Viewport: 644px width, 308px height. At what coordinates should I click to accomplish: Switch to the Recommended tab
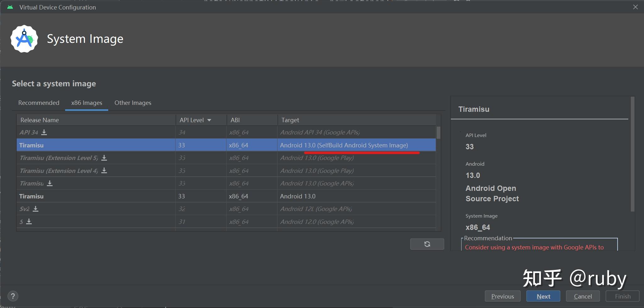[39, 103]
